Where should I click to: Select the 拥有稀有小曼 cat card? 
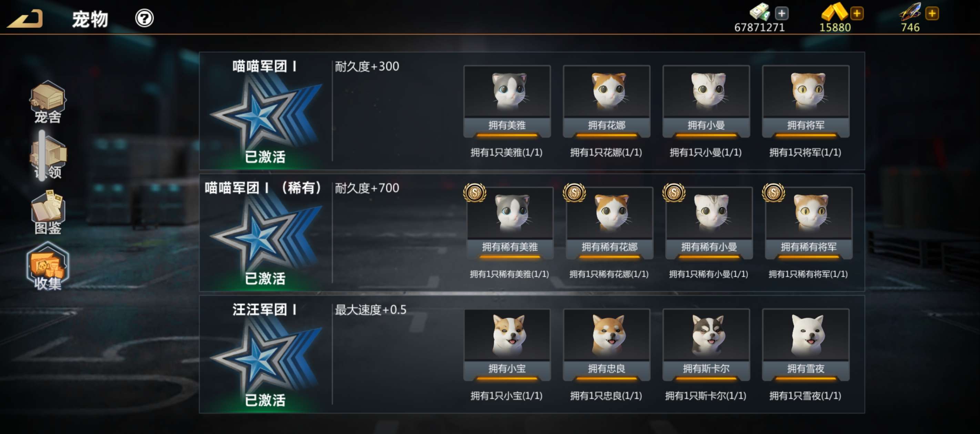tap(709, 223)
